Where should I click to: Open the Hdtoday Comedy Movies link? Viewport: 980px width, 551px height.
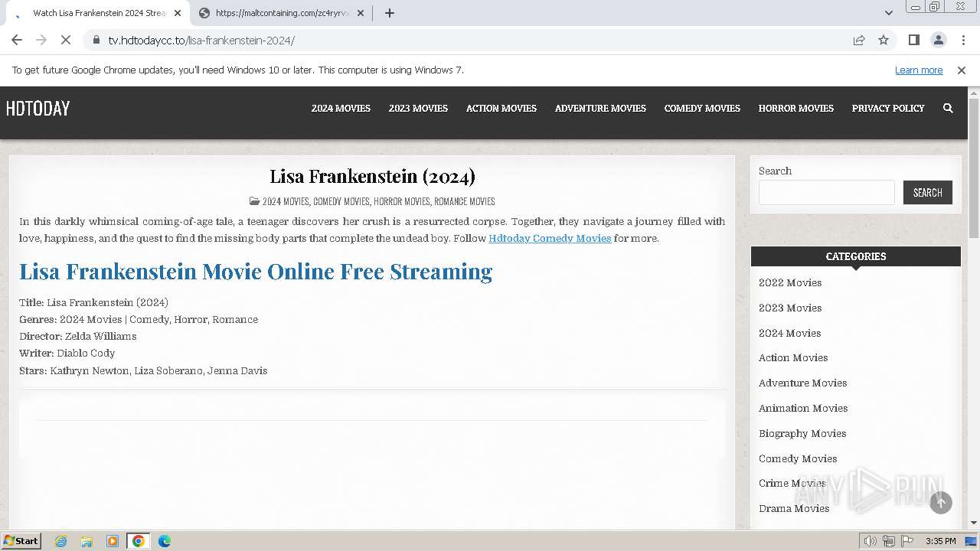pyautogui.click(x=550, y=239)
